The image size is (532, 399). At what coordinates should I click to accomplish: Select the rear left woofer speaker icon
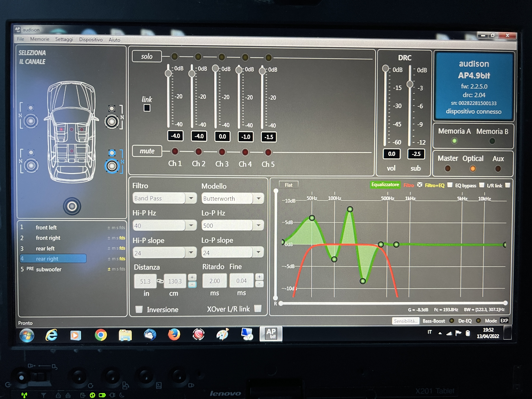(x=31, y=165)
